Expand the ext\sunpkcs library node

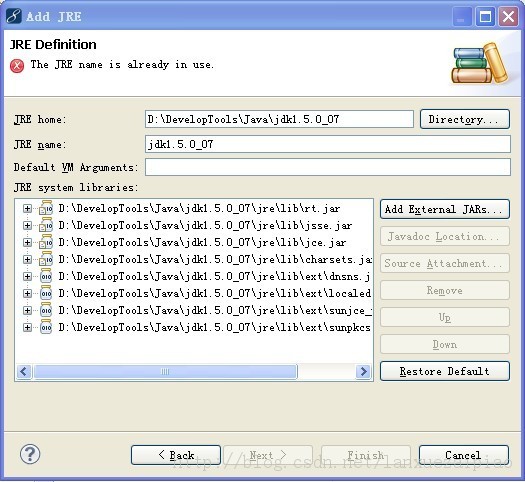tap(27, 327)
